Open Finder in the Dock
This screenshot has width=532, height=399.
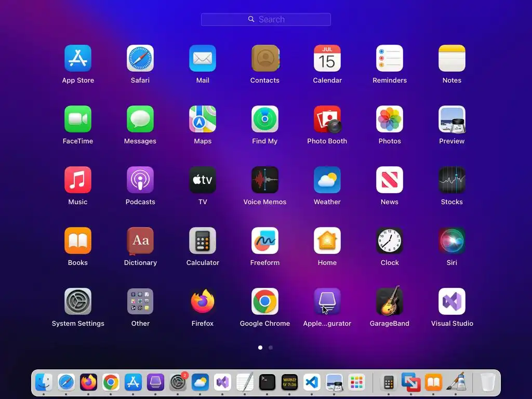pos(44,382)
